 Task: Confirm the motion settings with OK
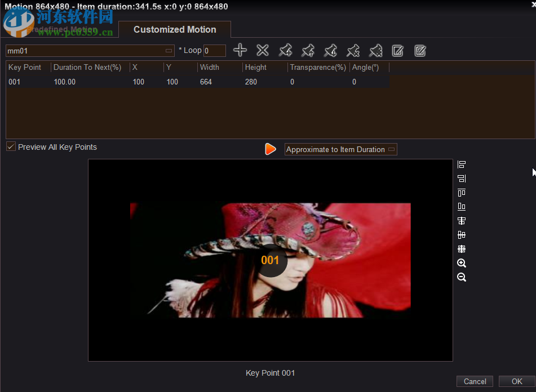[x=516, y=381]
